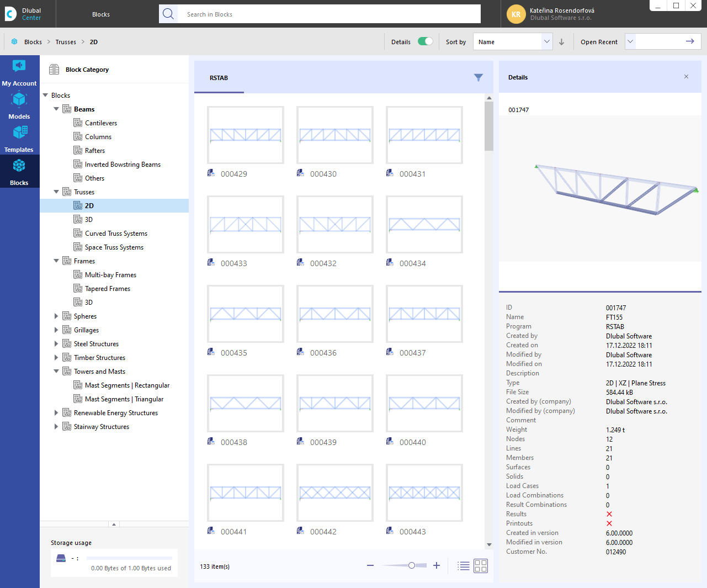Select the Inverted Bowstring Beams category

pos(123,164)
